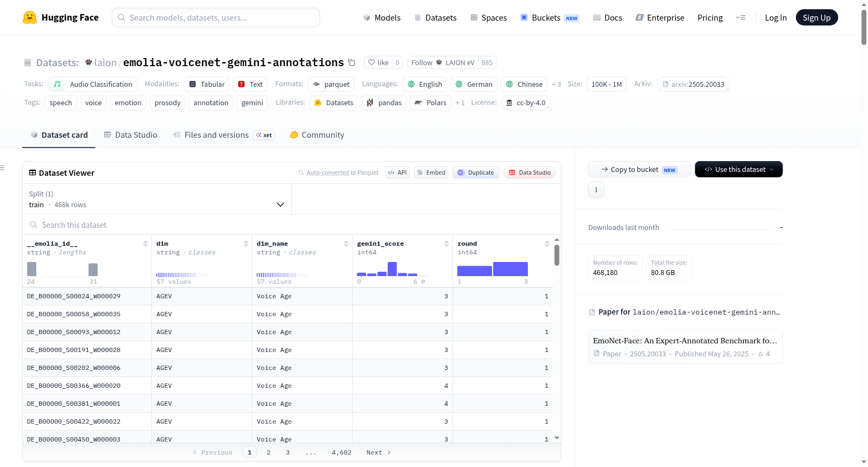Open the arxiv:2505.20033 tag
868x467 pixels.
pyautogui.click(x=693, y=84)
